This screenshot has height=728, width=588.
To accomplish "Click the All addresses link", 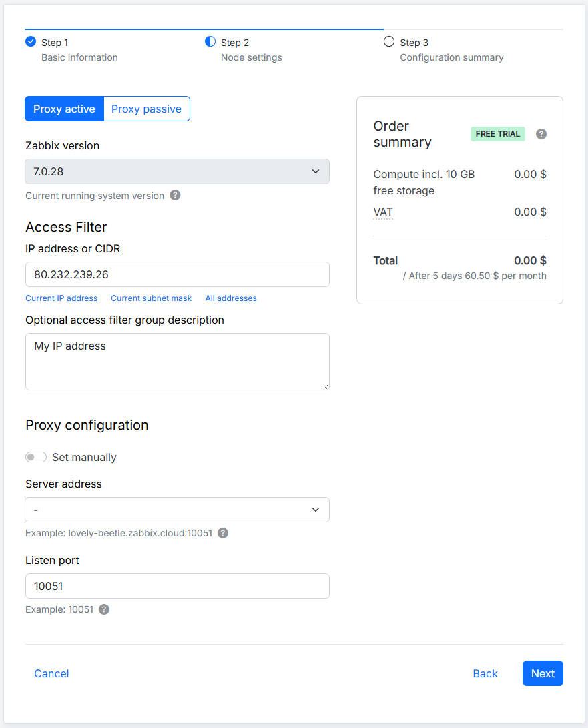I will point(231,298).
